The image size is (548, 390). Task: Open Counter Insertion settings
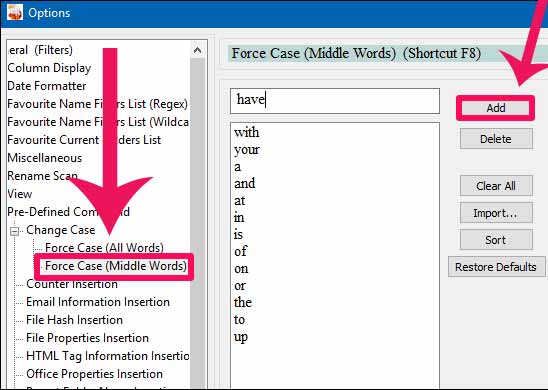(x=72, y=284)
